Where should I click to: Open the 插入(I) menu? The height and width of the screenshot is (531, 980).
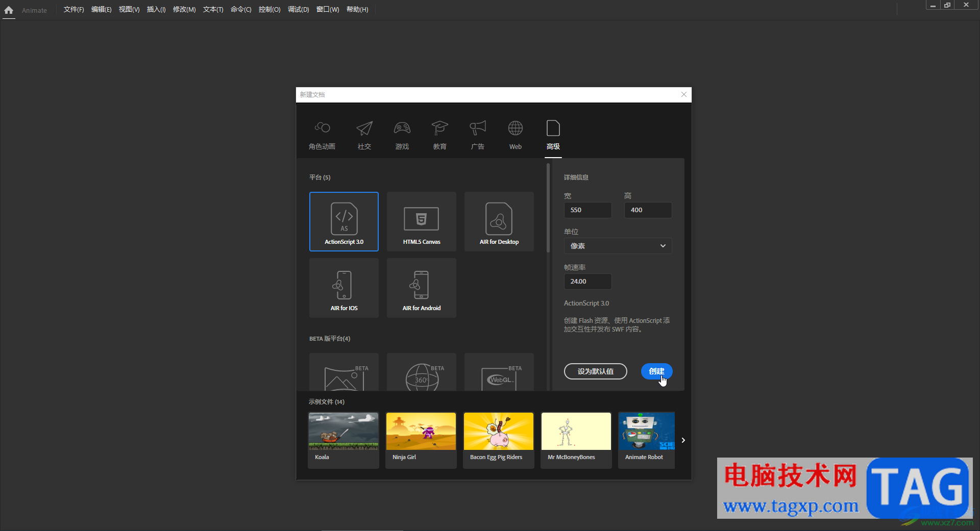156,10
